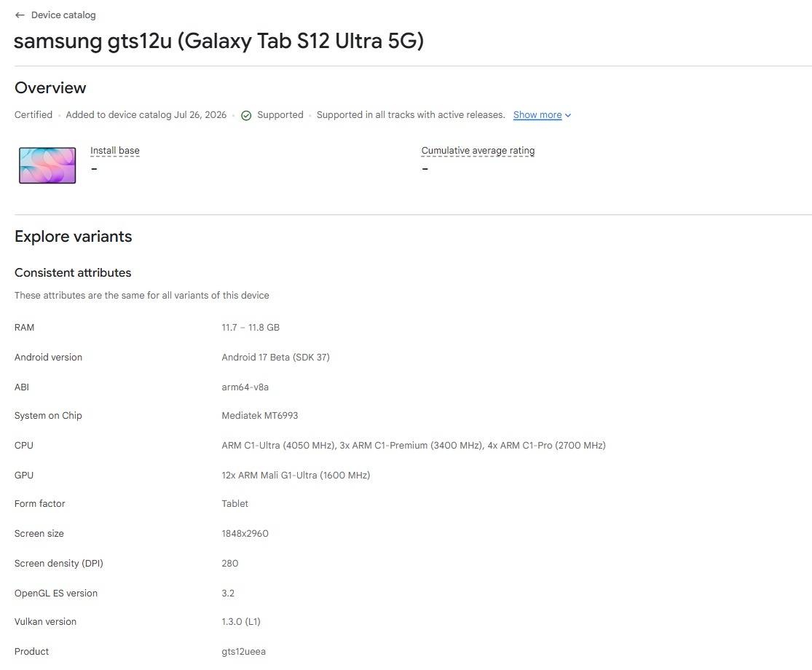Open the Galaxy Tab tablet thumbnail
The width and height of the screenshot is (812, 670).
click(47, 165)
